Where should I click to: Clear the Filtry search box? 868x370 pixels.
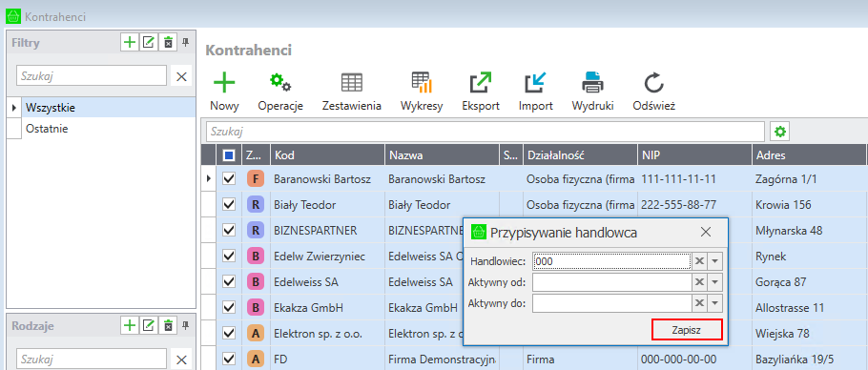181,77
